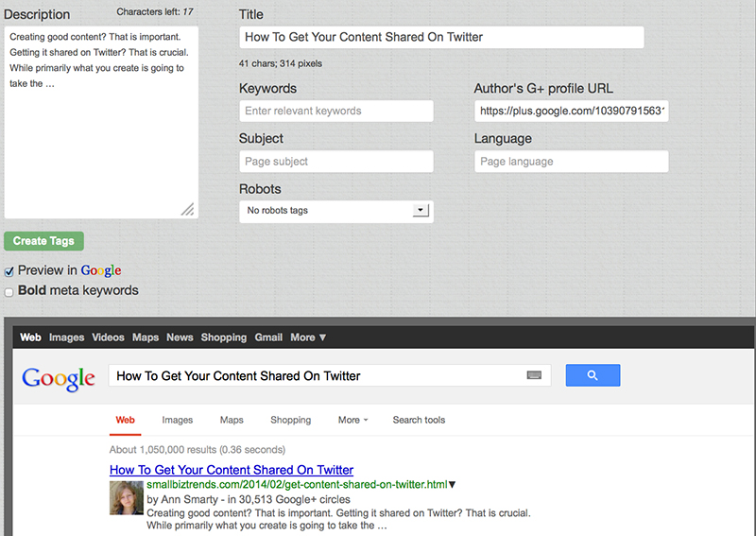Screen dimensions: 756x536
Task: Click the result snippet starting 'Creating good content?'
Action: click(338, 519)
